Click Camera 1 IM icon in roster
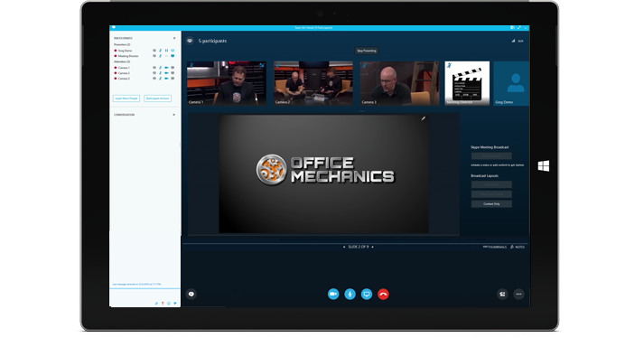644x338 pixels. (154, 68)
